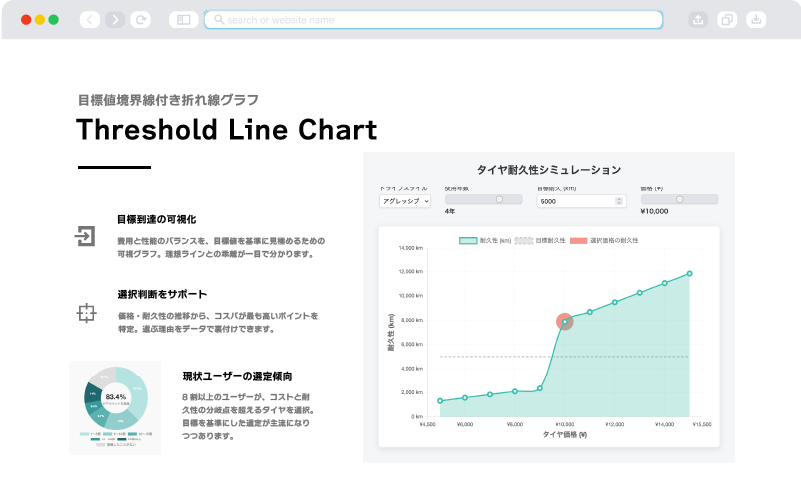Click the target durability field showing 5000
The width and height of the screenshot is (801, 501).
click(581, 201)
